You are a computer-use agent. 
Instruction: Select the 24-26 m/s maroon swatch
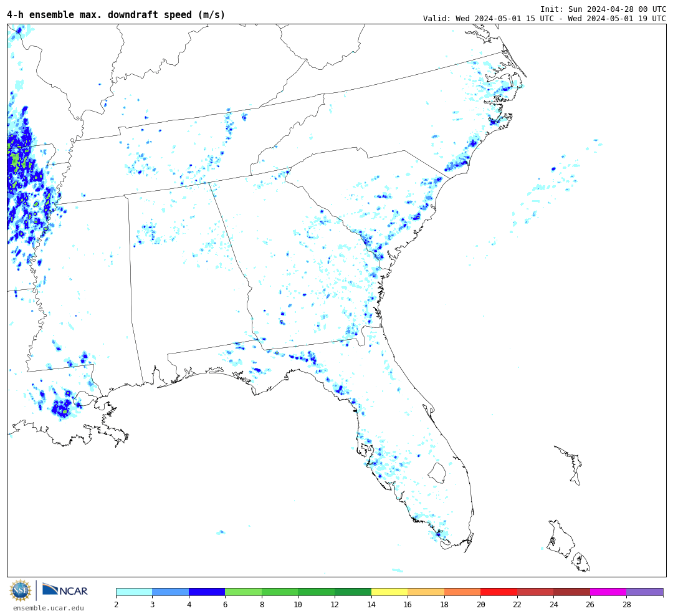[571, 592]
